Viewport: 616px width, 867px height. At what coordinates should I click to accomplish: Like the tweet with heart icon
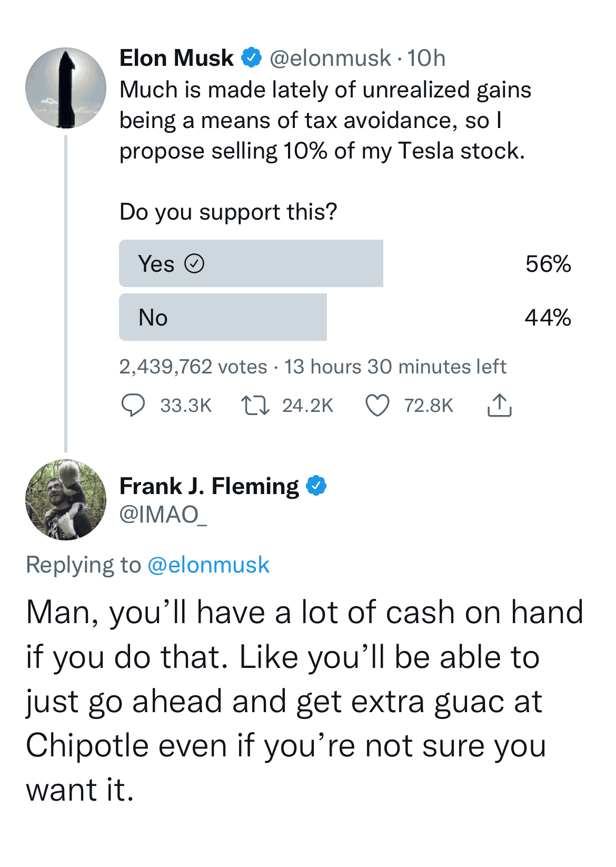pos(377,406)
